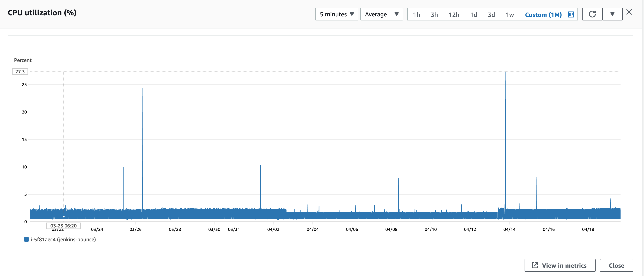Pick the 3d time range

click(491, 15)
